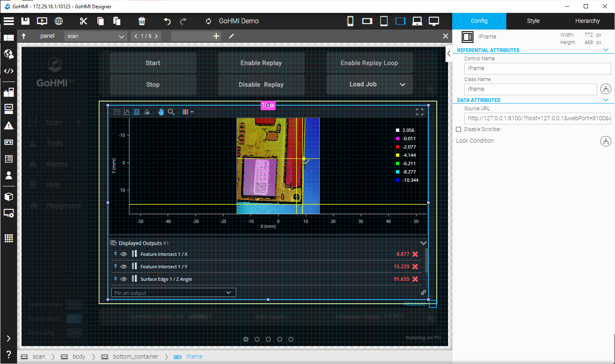The image size is (615, 364).
Task: Enable the Disable Scrollbar checkbox
Action: point(458,129)
